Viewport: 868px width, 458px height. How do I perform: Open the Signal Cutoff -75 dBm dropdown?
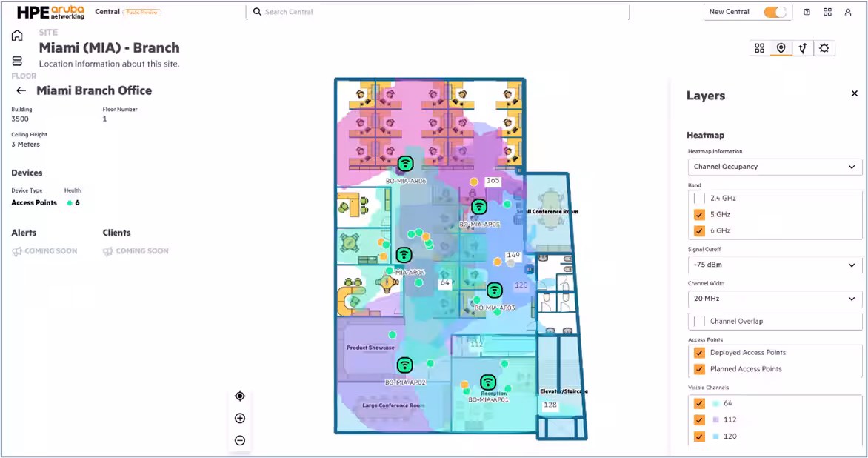point(775,265)
